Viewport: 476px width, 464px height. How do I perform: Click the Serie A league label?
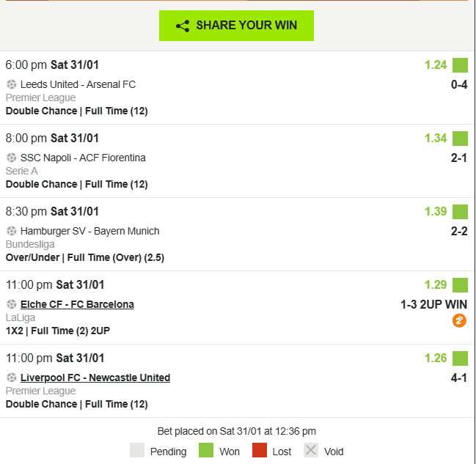21,171
